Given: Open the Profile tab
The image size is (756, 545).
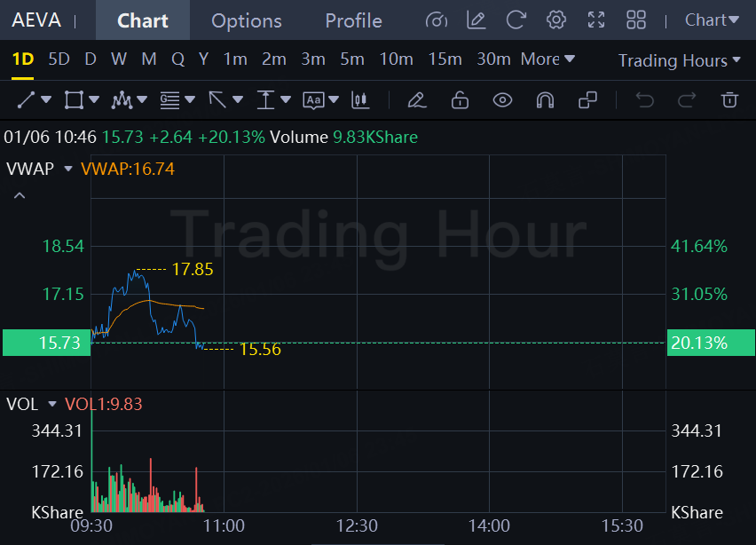Looking at the screenshot, I should coord(353,20).
